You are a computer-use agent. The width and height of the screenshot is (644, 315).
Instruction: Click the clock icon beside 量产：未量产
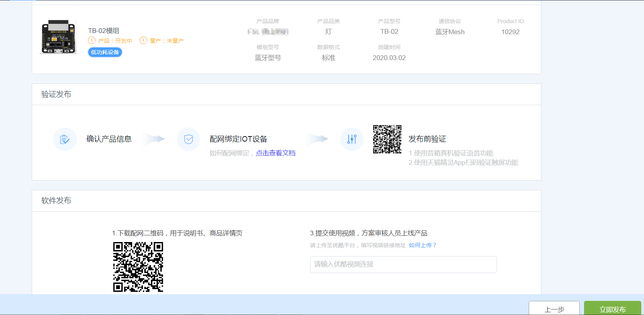[143, 40]
